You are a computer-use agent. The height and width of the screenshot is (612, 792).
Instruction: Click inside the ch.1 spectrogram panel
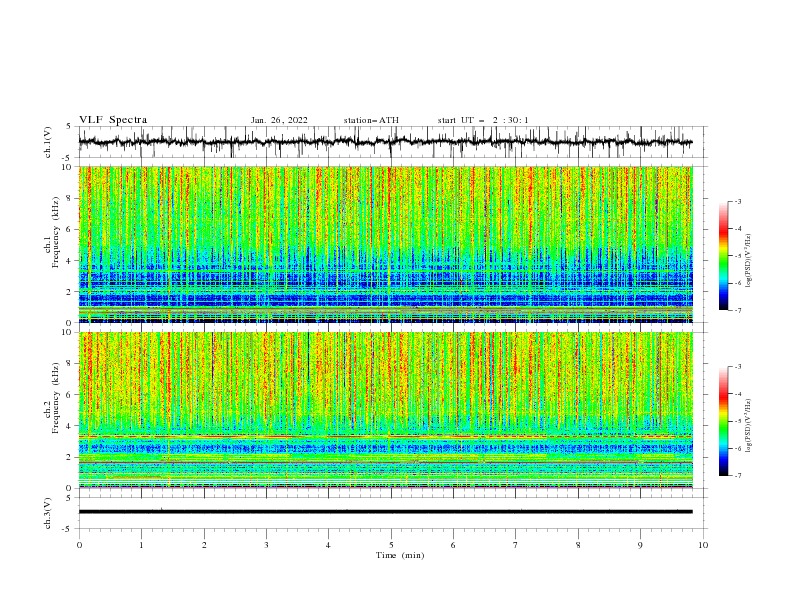click(x=385, y=244)
